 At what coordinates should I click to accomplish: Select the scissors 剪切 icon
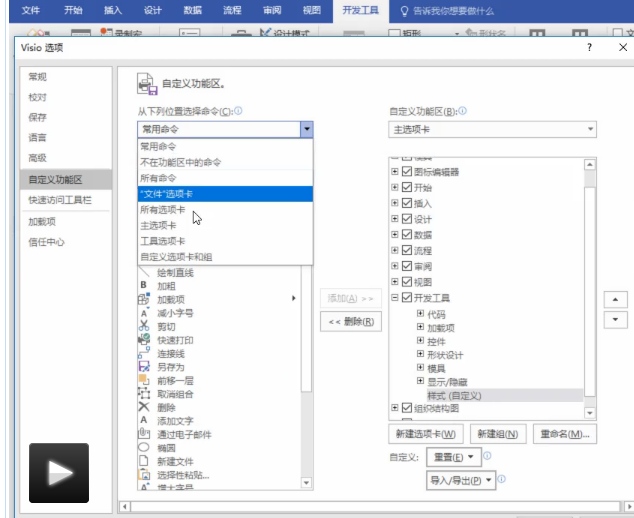pos(144,326)
